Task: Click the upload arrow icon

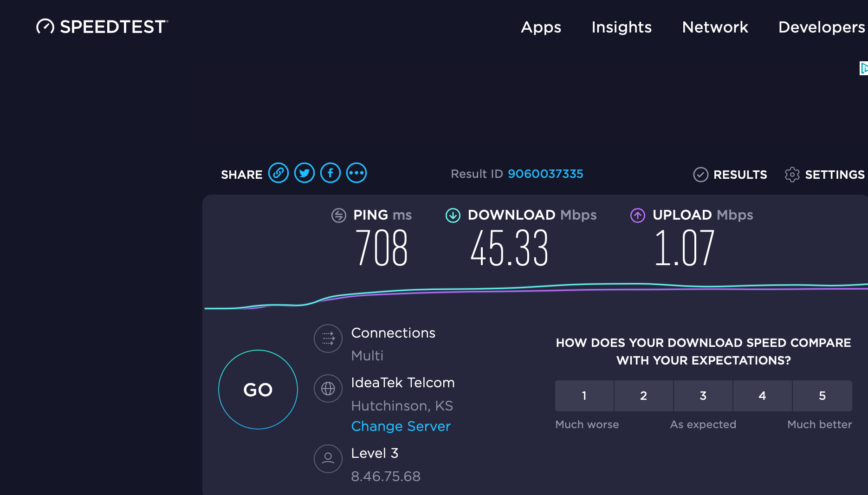Action: 637,215
